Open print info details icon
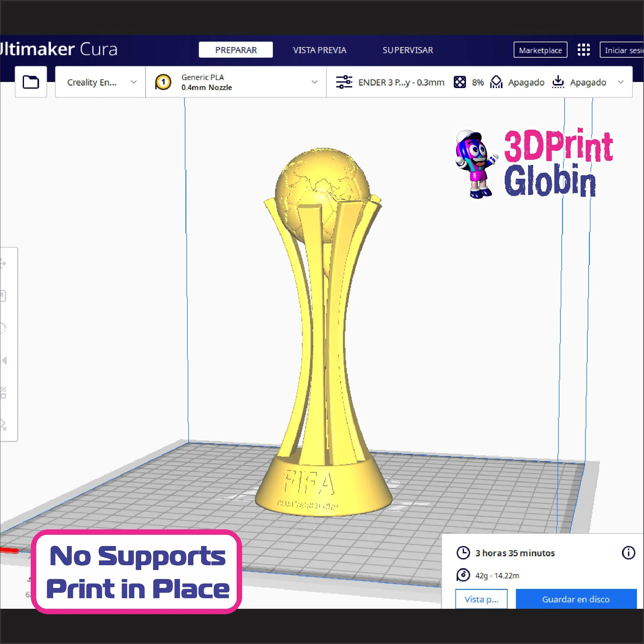 pyautogui.click(x=628, y=553)
